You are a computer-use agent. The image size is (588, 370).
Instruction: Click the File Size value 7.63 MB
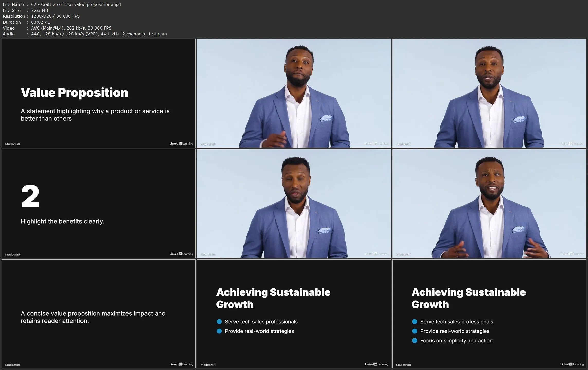39,10
